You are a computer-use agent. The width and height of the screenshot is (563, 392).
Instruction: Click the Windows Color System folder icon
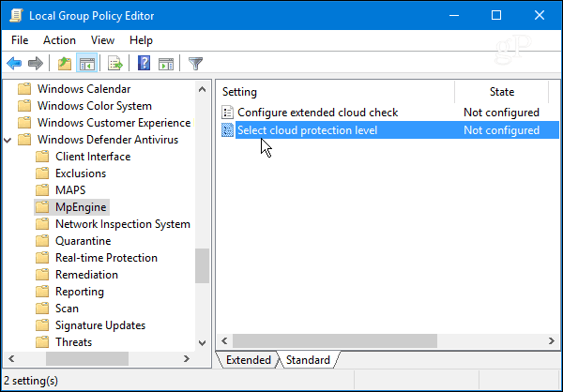24,106
